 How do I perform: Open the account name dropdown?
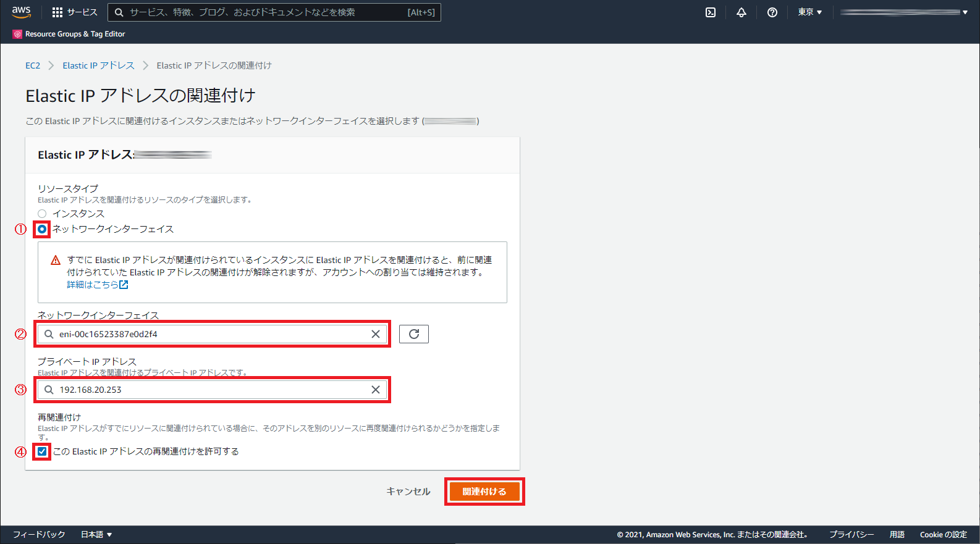point(903,12)
